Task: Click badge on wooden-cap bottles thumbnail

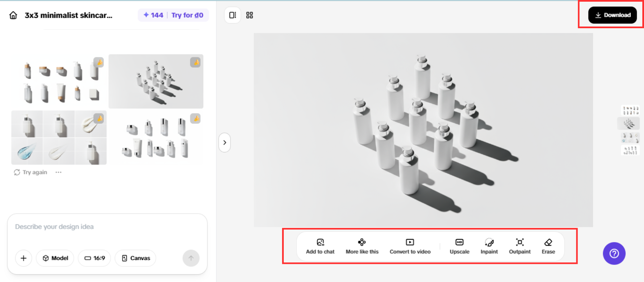Action: 99,62
